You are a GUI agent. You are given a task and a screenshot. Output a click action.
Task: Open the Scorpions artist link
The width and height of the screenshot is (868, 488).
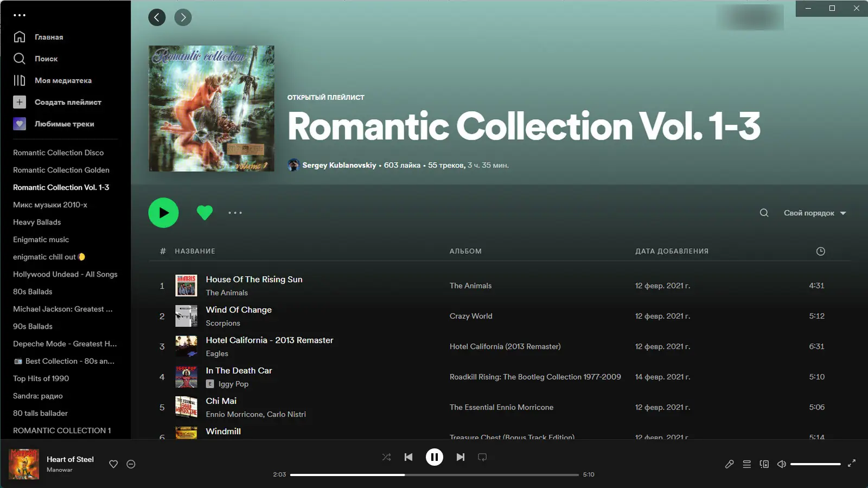pyautogui.click(x=223, y=323)
